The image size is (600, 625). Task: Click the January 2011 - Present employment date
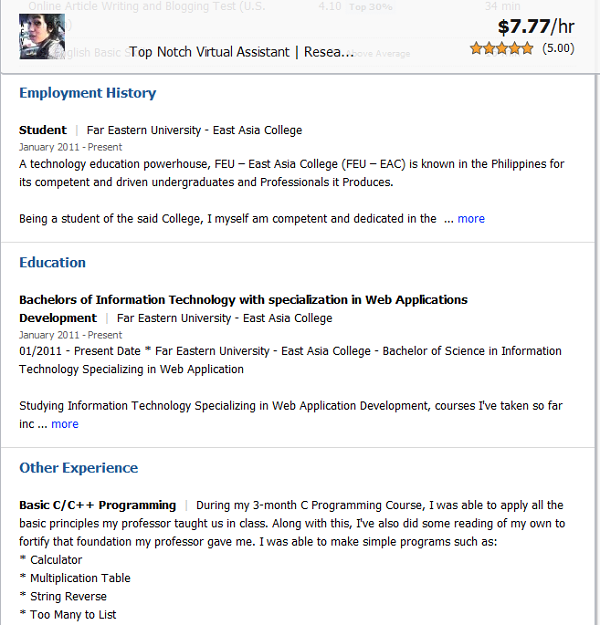[x=71, y=147]
